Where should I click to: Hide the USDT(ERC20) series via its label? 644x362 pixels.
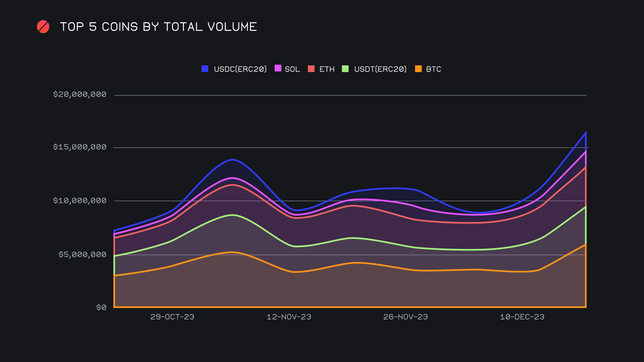click(x=380, y=69)
